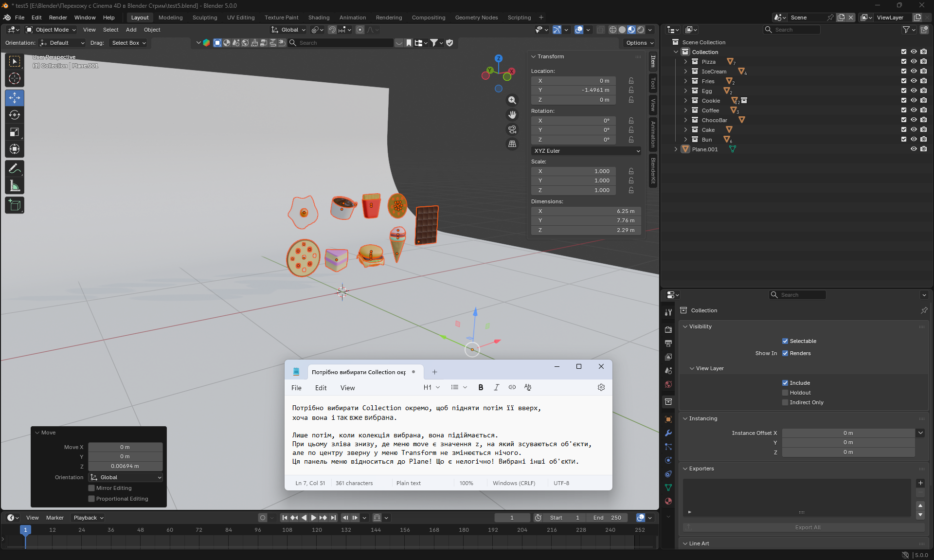Click the play animation button

click(314, 518)
